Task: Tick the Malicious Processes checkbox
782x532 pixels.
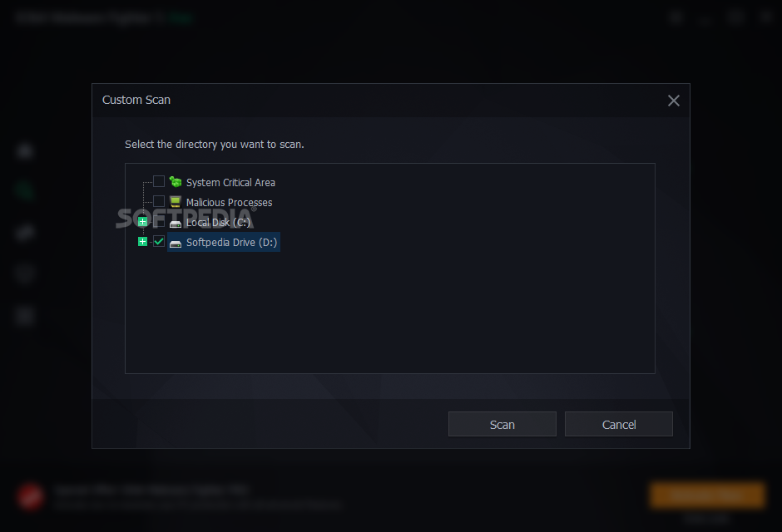Action: (159, 201)
